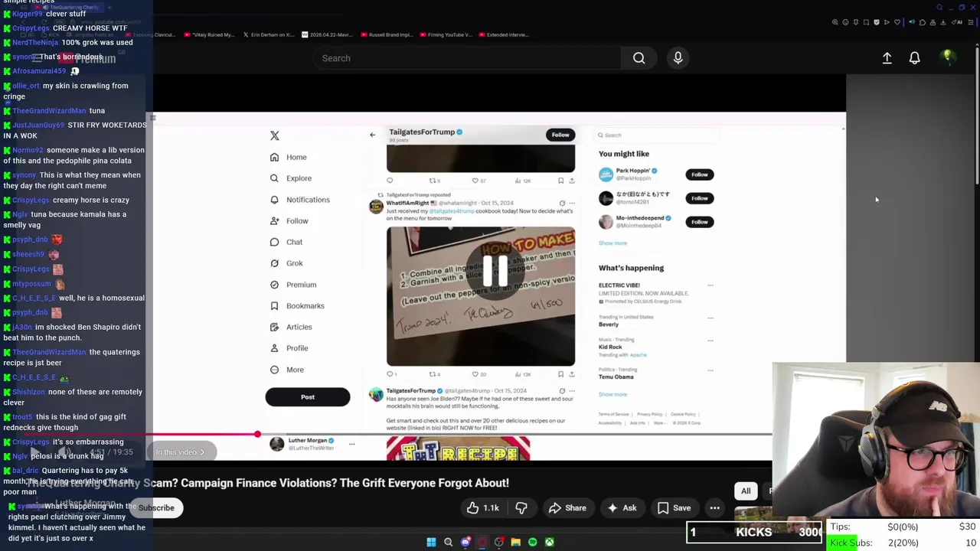
Task: Open Chat in the X sidebar
Action: tap(286, 242)
